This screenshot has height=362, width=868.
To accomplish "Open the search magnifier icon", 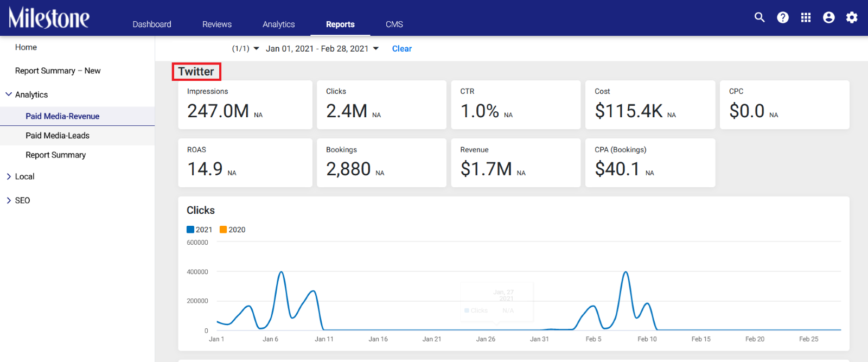I will tap(759, 17).
